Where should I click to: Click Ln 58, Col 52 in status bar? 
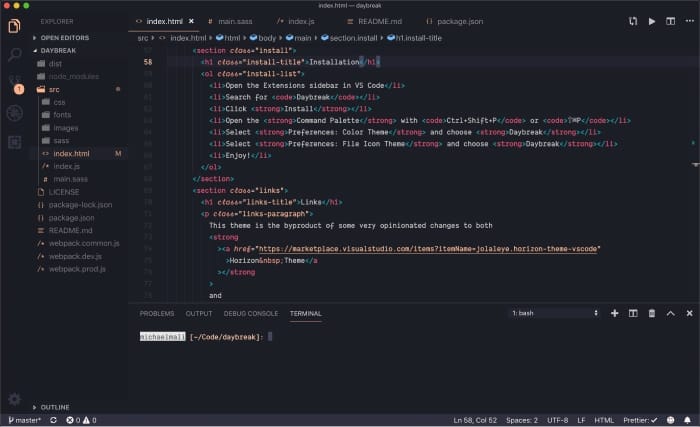[x=475, y=420]
